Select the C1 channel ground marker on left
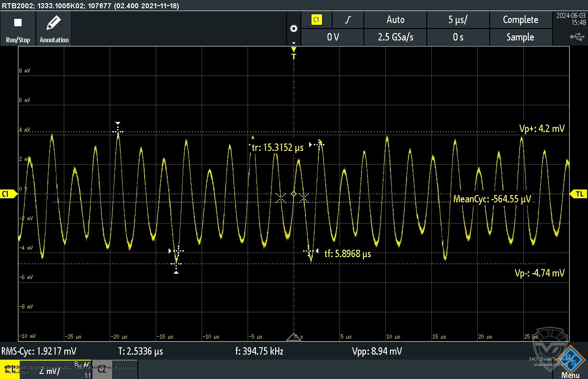 tap(8, 194)
